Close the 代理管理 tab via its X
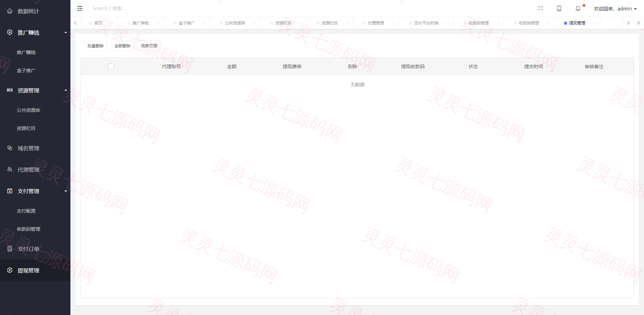The image size is (644, 315). [x=394, y=23]
